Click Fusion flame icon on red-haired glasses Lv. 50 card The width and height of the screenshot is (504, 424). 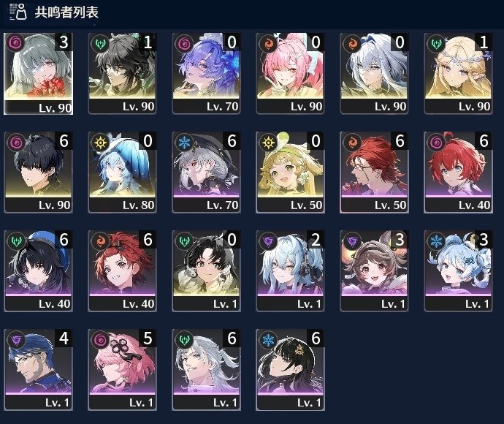tap(352, 142)
